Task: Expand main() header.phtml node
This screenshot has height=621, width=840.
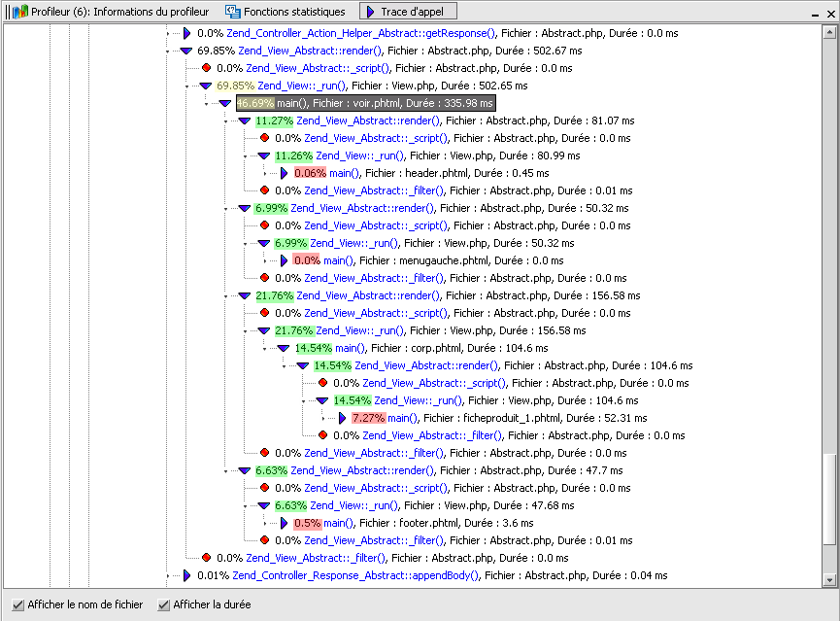Action: click(x=284, y=173)
